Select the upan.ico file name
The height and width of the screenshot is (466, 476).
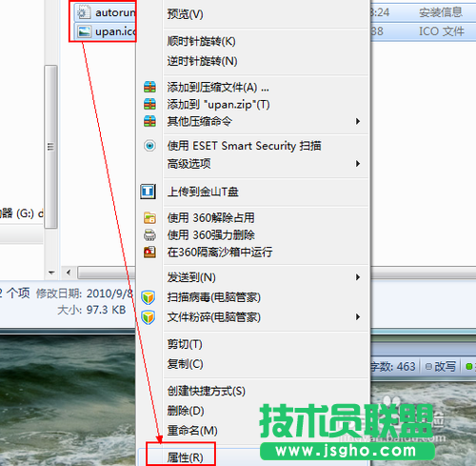tap(115, 31)
